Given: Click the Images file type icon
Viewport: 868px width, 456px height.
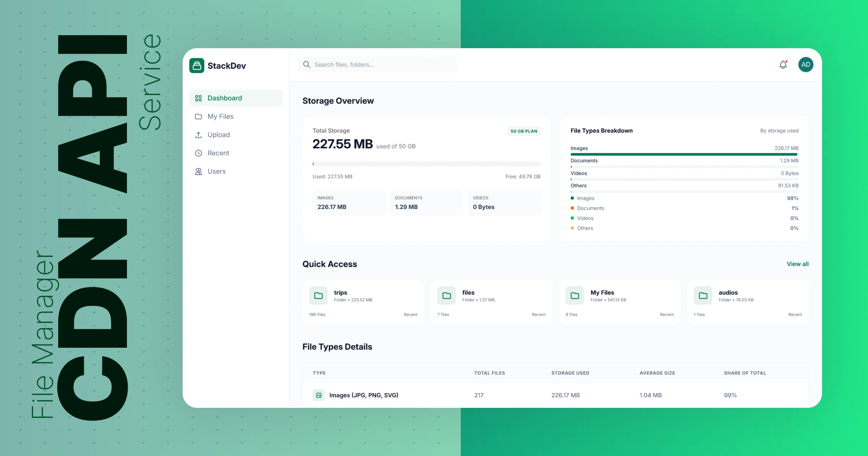Looking at the screenshot, I should click(x=319, y=395).
